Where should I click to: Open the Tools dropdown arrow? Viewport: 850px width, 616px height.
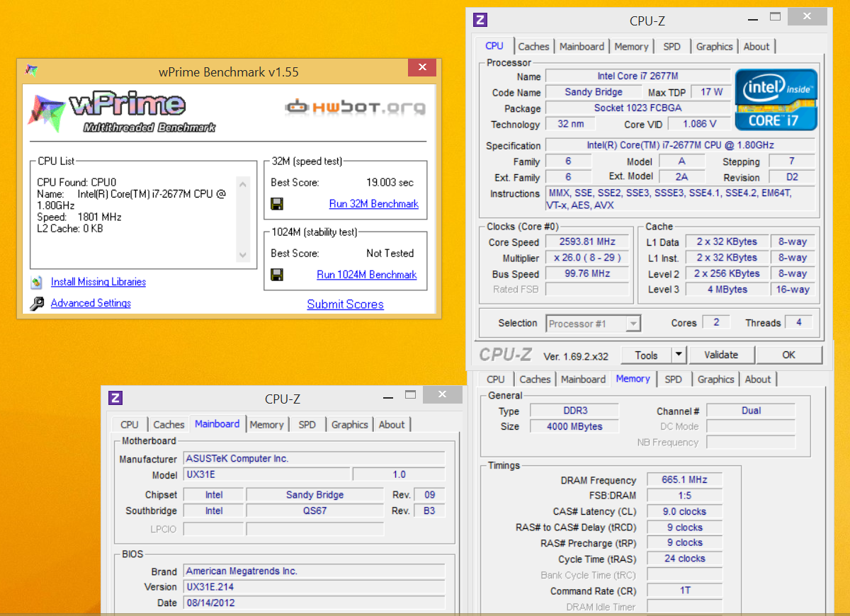click(x=679, y=355)
